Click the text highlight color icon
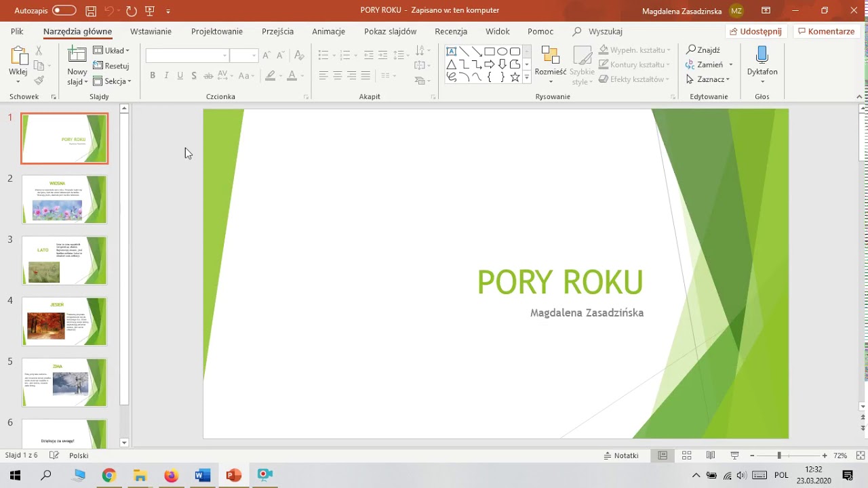The width and height of the screenshot is (868, 488). (x=271, y=75)
